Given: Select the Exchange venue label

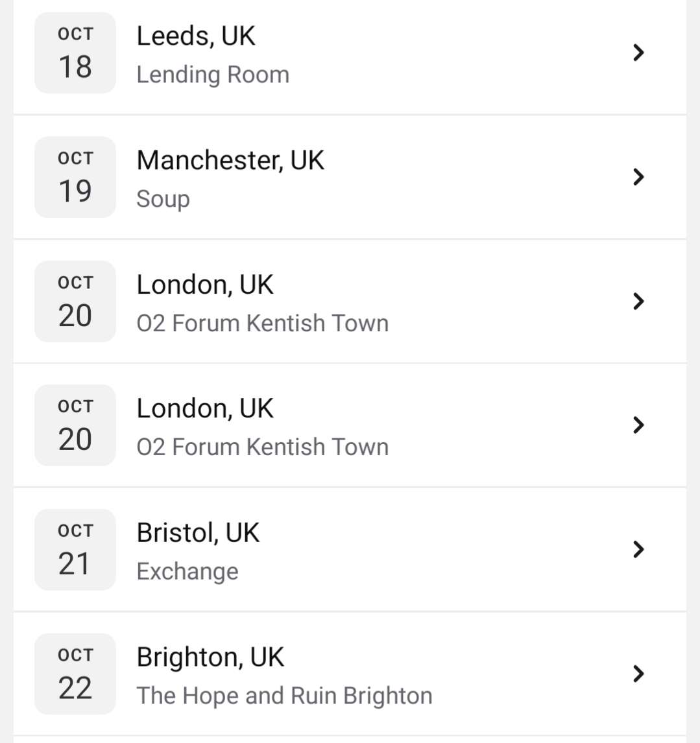Looking at the screenshot, I should [187, 571].
